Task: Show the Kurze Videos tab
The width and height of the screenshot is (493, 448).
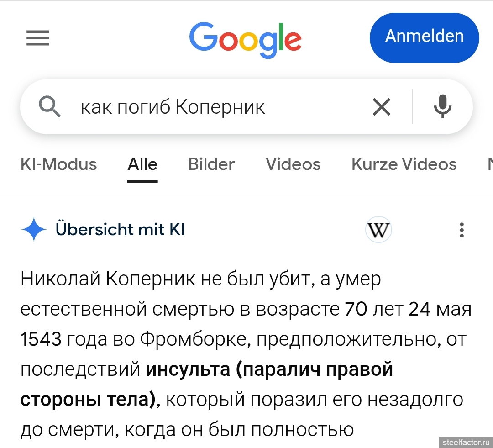Action: click(x=404, y=164)
